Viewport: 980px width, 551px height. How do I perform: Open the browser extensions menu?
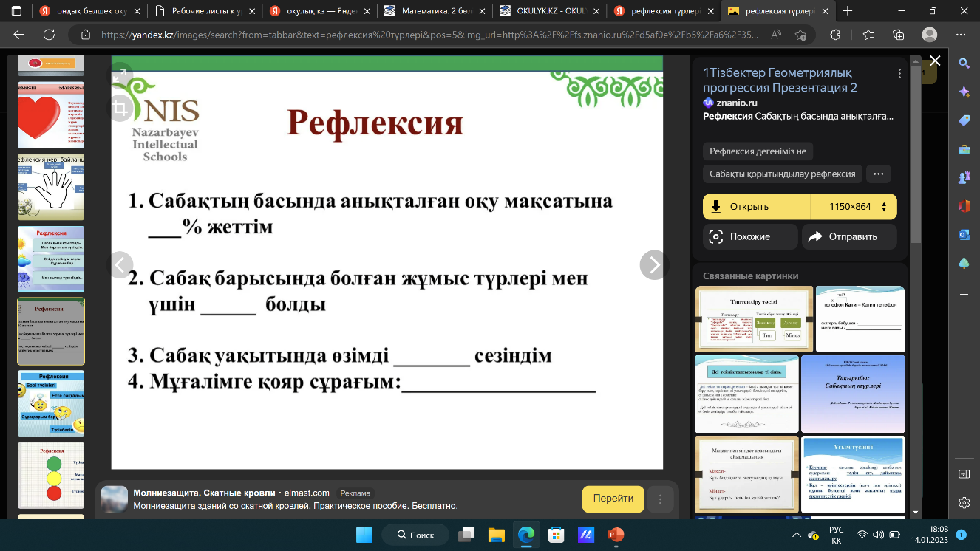(836, 35)
